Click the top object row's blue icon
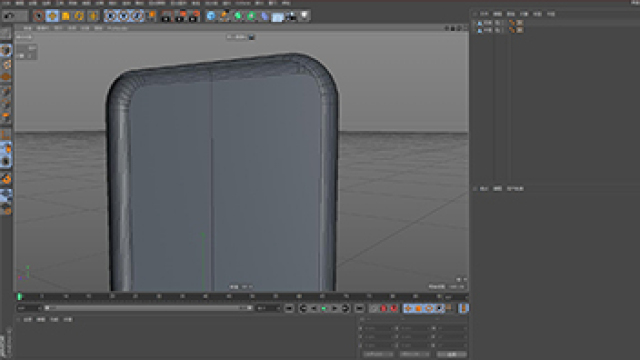 tap(480, 23)
